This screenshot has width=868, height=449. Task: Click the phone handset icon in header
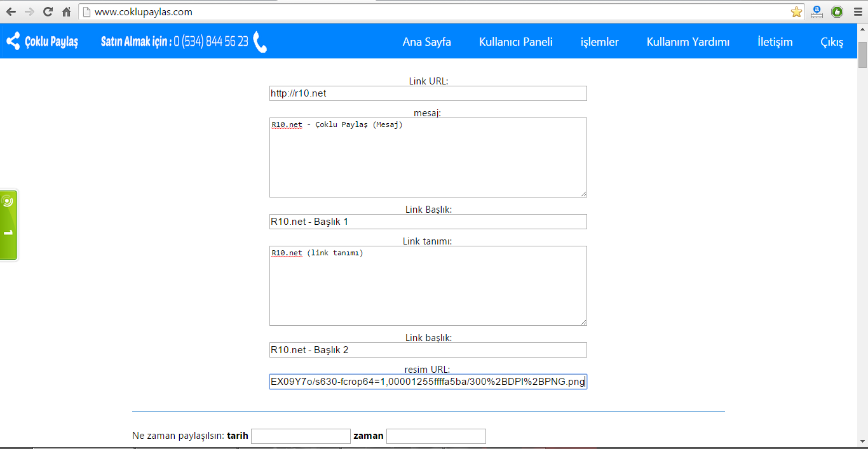coord(260,42)
